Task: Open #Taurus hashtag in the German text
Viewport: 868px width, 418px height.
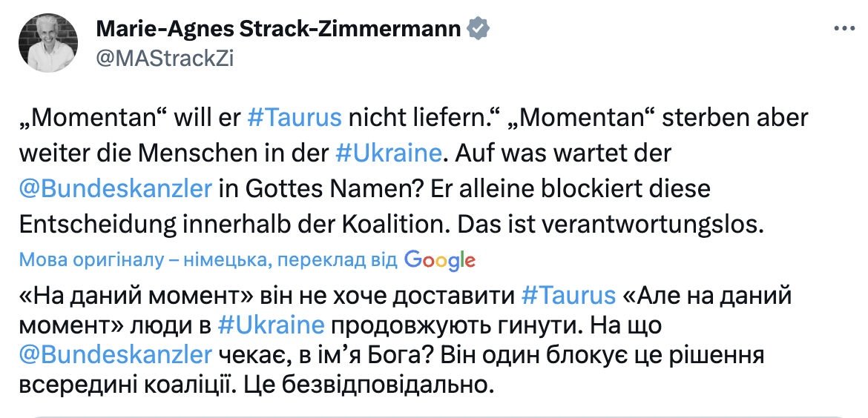Action: tap(295, 118)
